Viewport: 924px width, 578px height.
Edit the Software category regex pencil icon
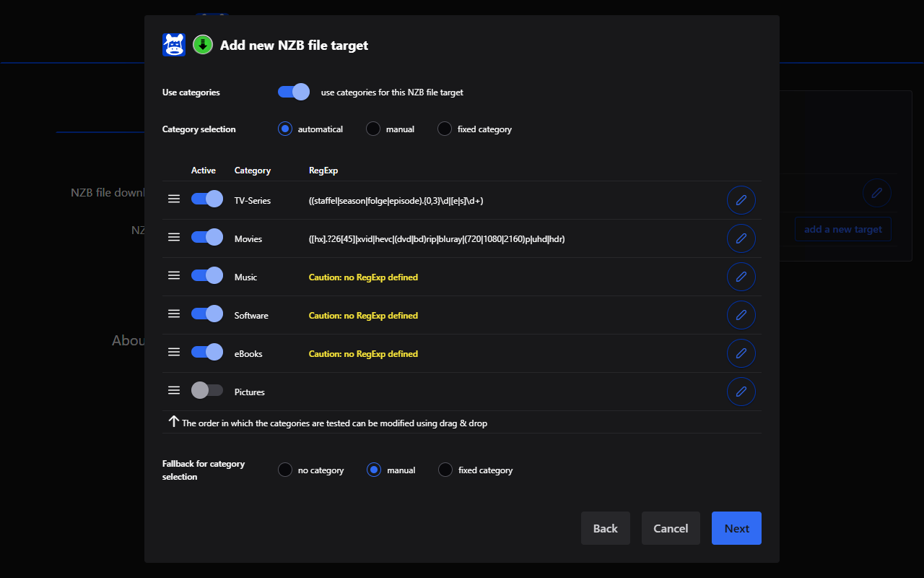741,314
